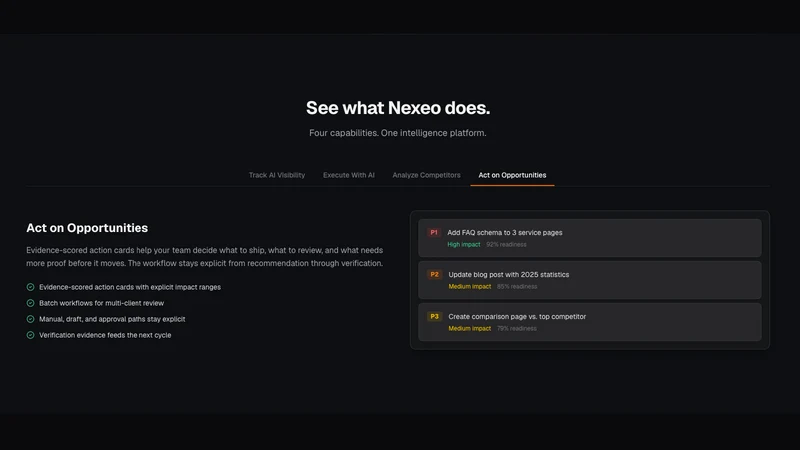Click the Act on Opportunities tab

[512, 175]
